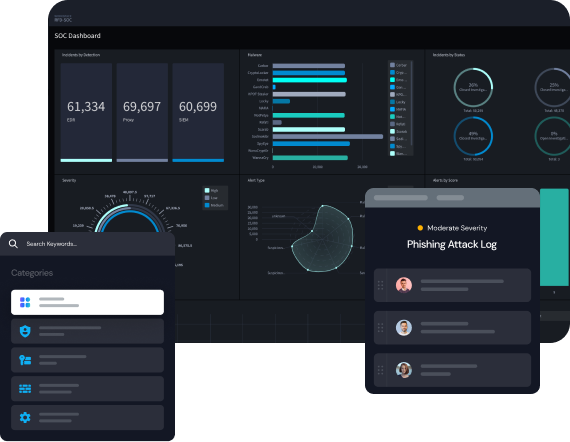Click the Malware legend scrollbar
The width and height of the screenshot is (570, 442).
pyautogui.click(x=412, y=104)
